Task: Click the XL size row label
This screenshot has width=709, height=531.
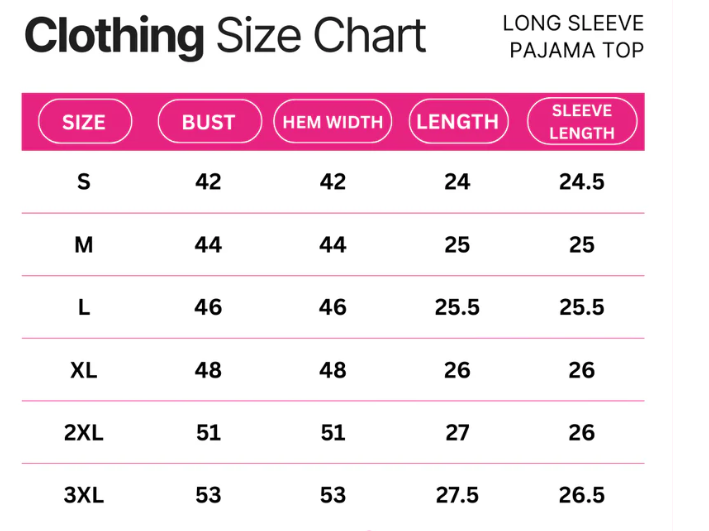Action: [84, 370]
